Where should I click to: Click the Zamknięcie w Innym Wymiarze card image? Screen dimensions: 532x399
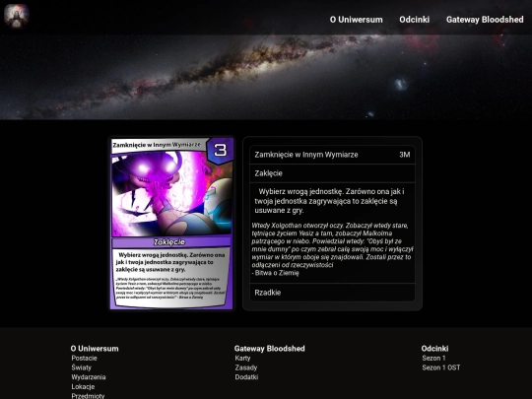(171, 224)
